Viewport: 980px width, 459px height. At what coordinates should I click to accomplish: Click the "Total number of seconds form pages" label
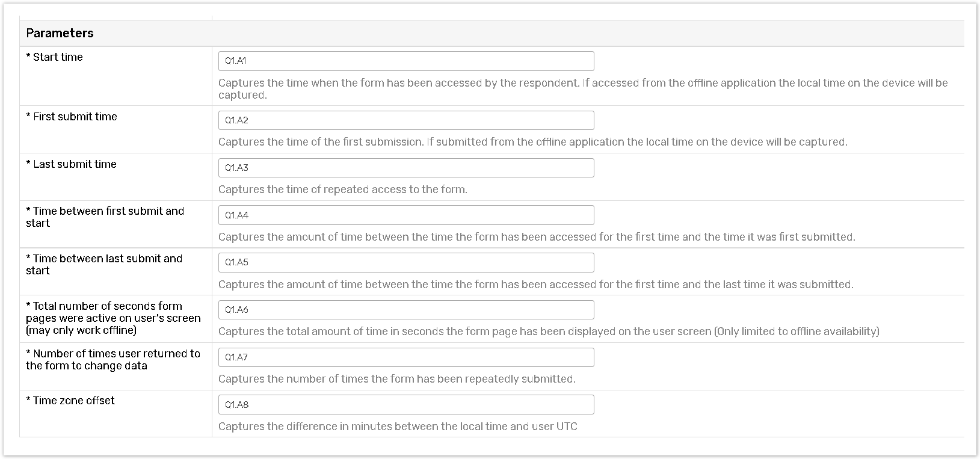tap(113, 318)
